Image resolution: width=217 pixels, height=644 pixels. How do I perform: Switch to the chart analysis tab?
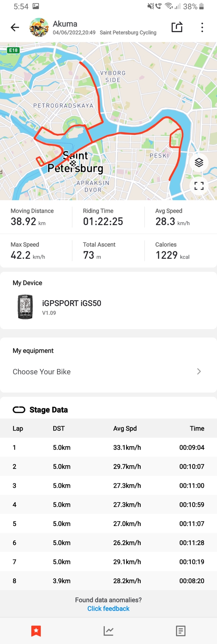108,631
